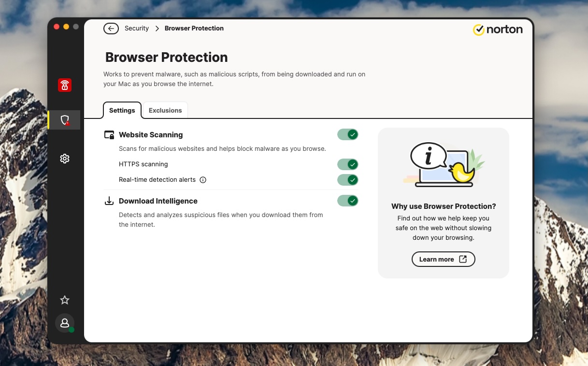Open the account profile icon
Image resolution: width=588 pixels, height=366 pixels.
tap(64, 323)
